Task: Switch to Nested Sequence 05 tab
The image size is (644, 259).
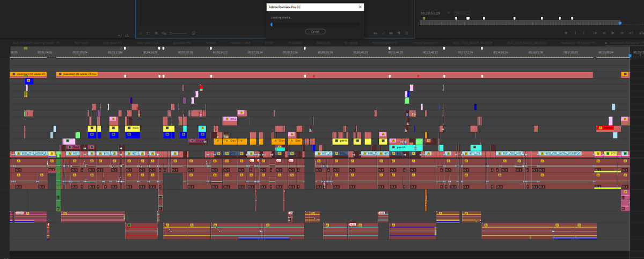Action: pyautogui.click(x=425, y=42)
